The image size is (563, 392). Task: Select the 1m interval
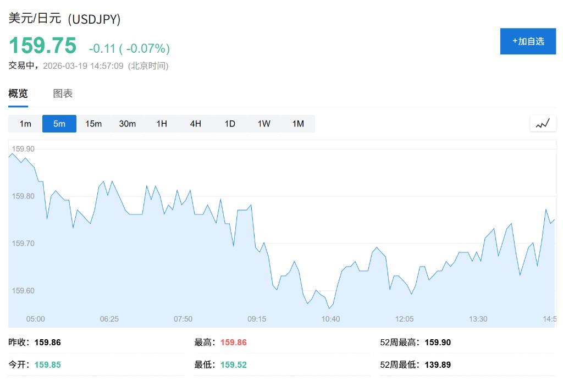pos(25,124)
